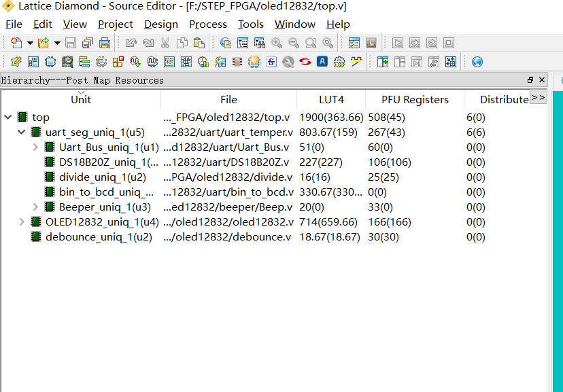Open the Power Calculator lightning icon
563x392 pixels.
click(220, 62)
